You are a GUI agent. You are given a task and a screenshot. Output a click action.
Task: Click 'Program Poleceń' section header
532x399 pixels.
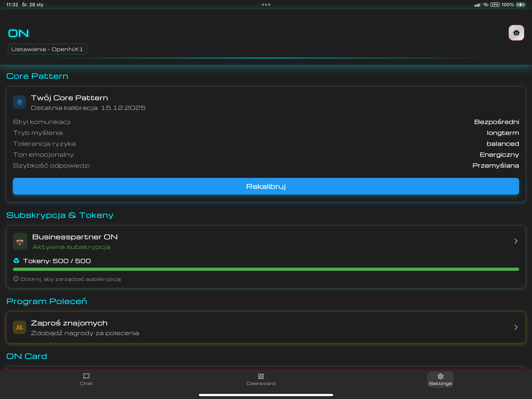pyautogui.click(x=47, y=301)
